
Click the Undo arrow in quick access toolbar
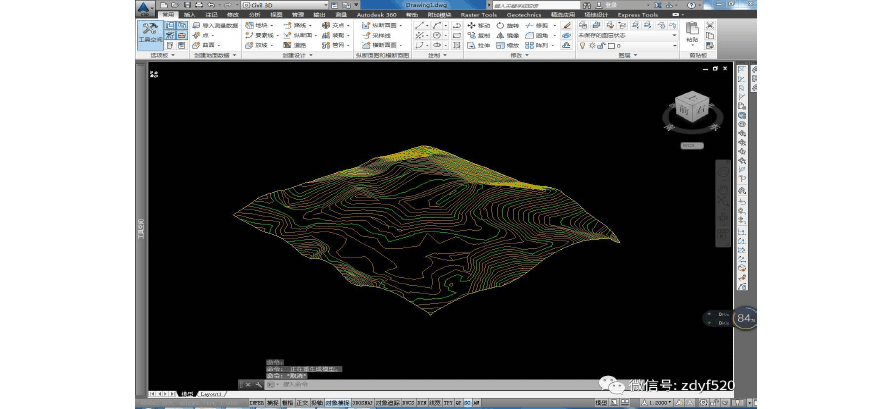pos(210,5)
